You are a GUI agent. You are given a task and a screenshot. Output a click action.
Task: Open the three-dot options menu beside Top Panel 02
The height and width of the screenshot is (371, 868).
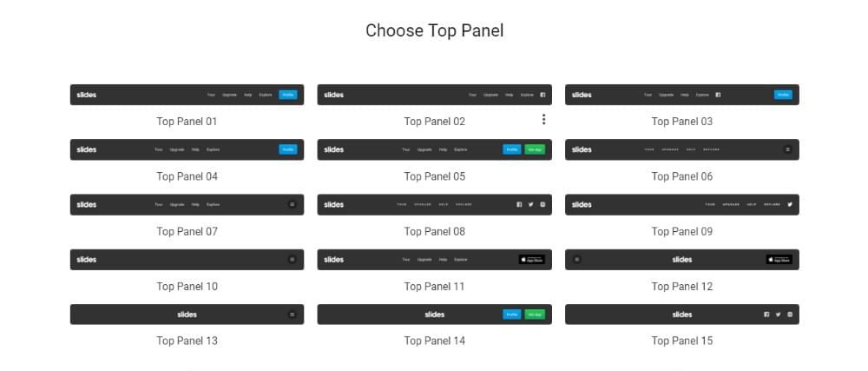click(543, 119)
